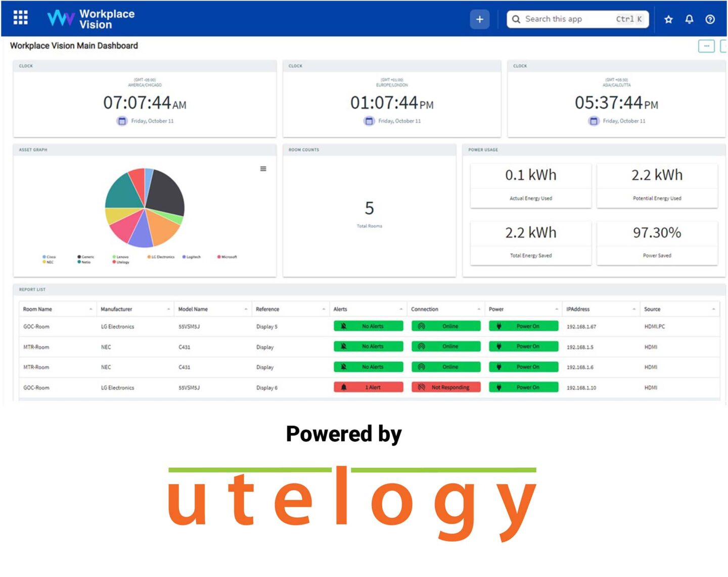Click the Connection column header
Screen dimensions: 728x577
pyautogui.click(x=425, y=309)
